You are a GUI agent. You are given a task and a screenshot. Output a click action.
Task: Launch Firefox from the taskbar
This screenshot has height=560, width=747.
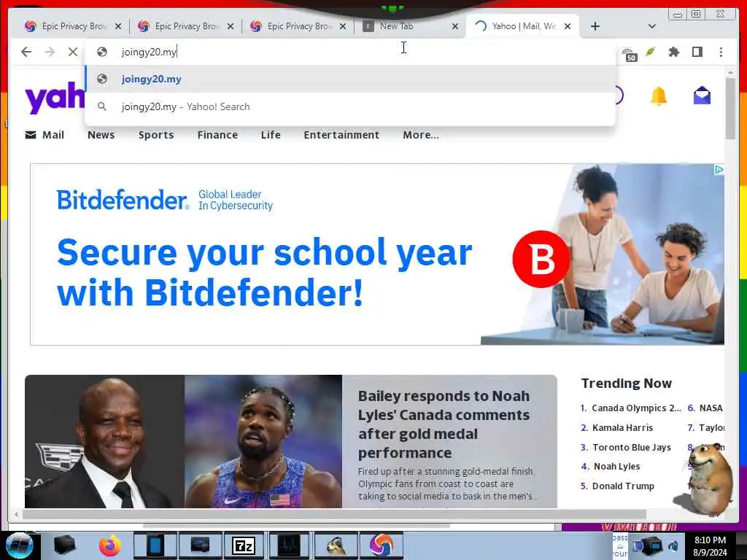(109, 545)
